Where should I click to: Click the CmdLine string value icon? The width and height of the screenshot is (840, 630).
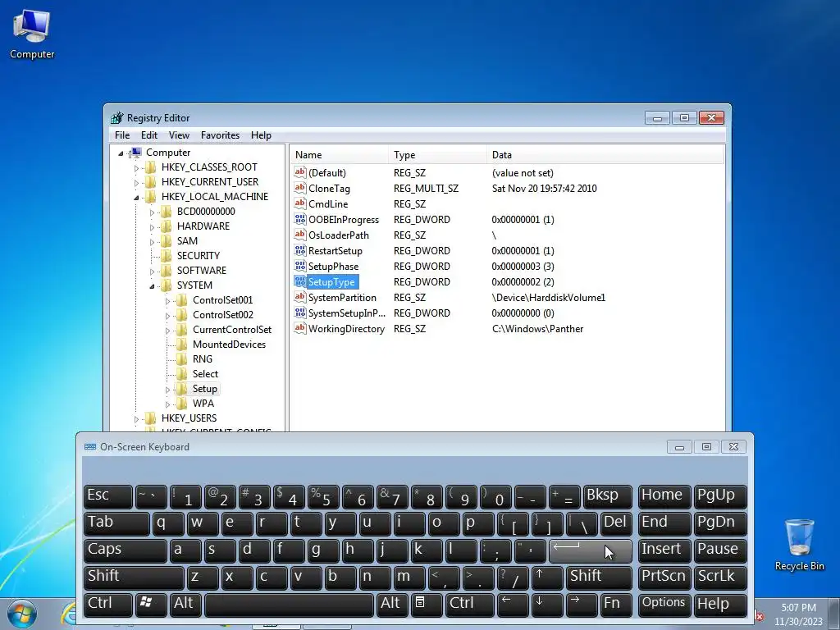pyautogui.click(x=300, y=203)
